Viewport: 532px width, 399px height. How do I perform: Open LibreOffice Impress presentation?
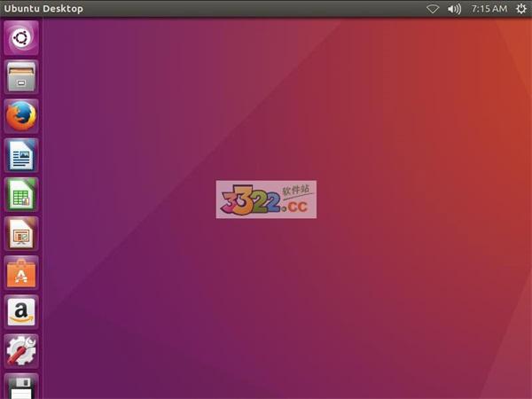point(21,233)
